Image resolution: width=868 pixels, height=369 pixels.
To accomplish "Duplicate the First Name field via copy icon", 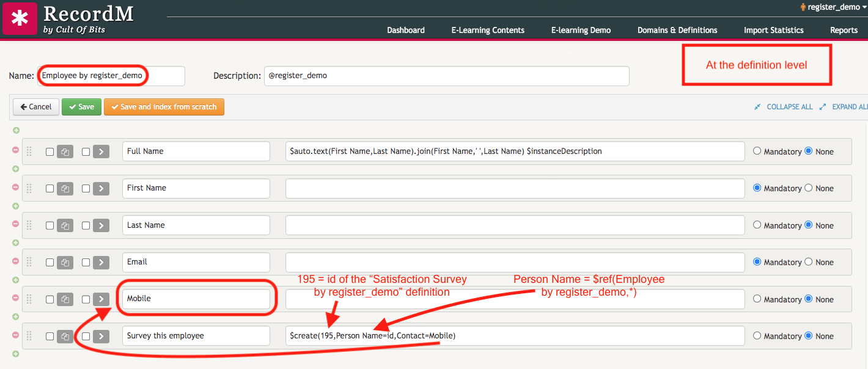I will (65, 188).
